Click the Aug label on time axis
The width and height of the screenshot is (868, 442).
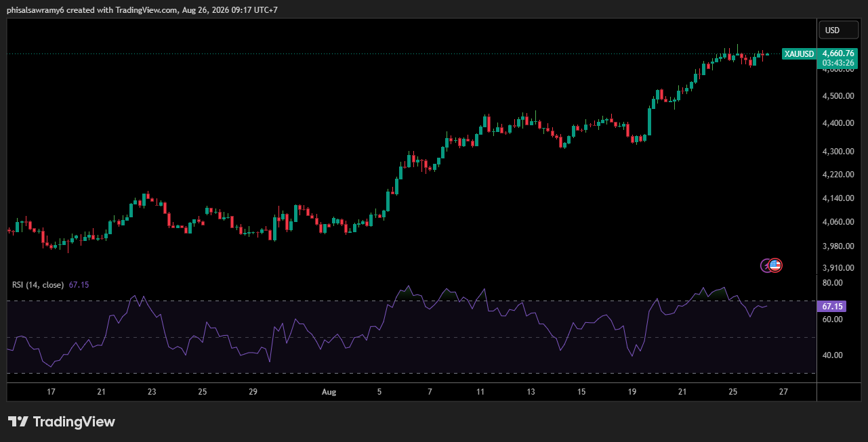(x=329, y=392)
